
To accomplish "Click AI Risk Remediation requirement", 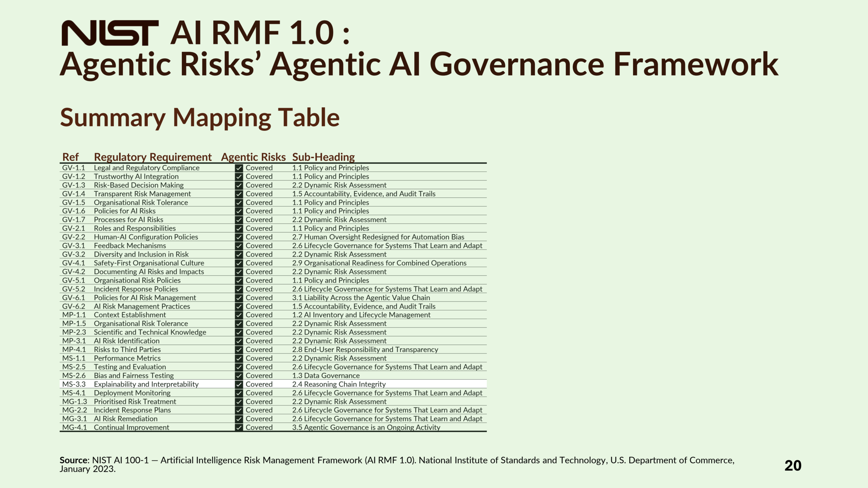I will [125, 419].
